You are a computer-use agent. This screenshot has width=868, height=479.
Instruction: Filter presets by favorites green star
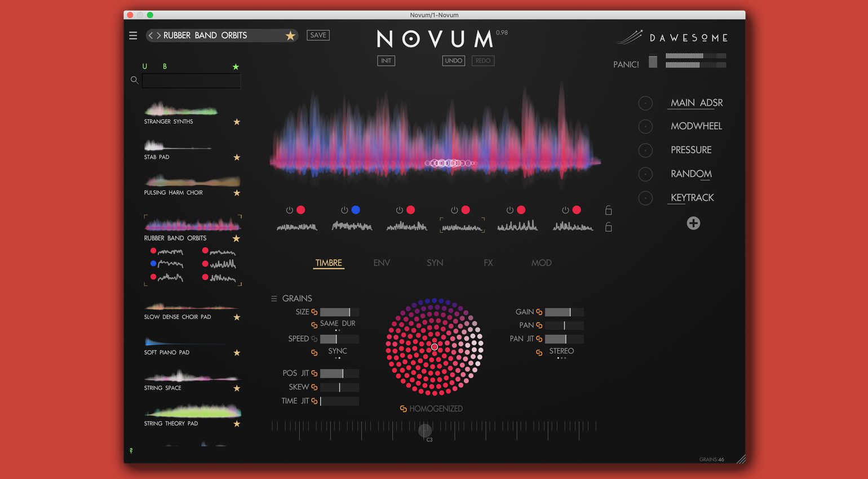pos(236,66)
